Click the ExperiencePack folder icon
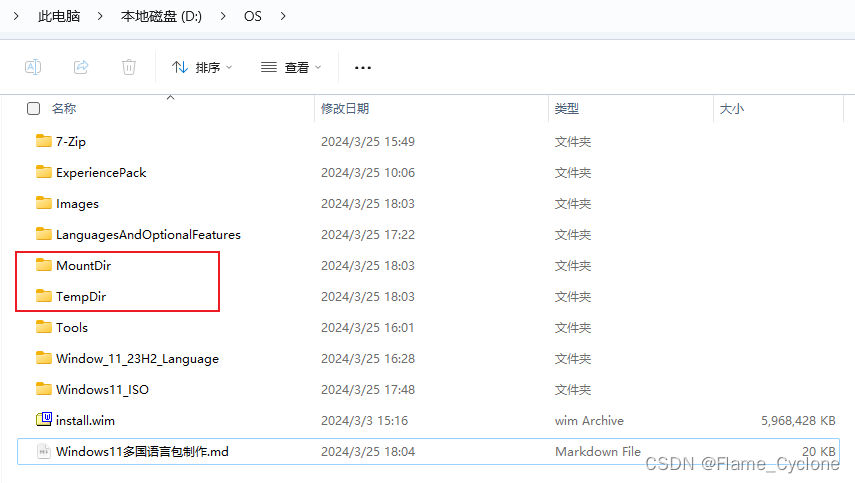Image resolution: width=855 pixels, height=483 pixels. pos(44,172)
